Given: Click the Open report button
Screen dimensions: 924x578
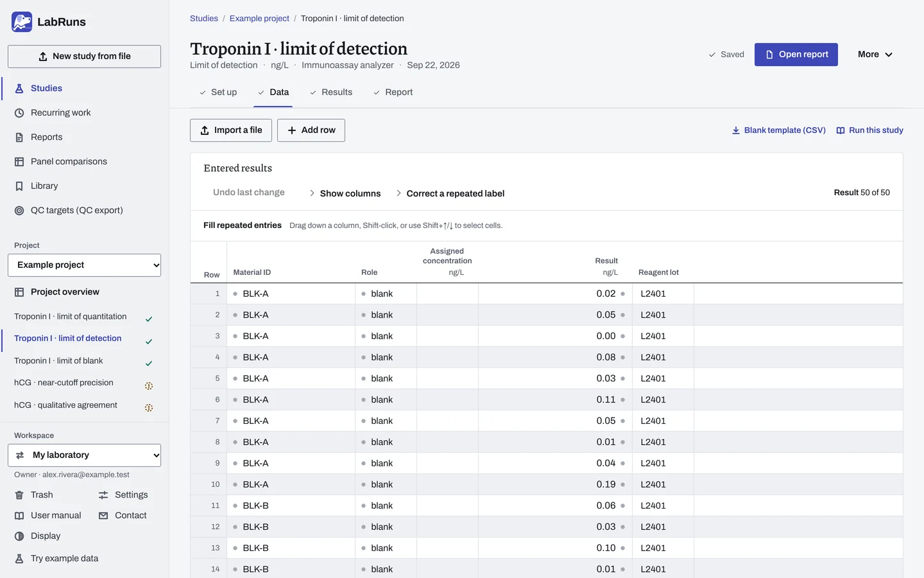Looking at the screenshot, I should tap(796, 55).
